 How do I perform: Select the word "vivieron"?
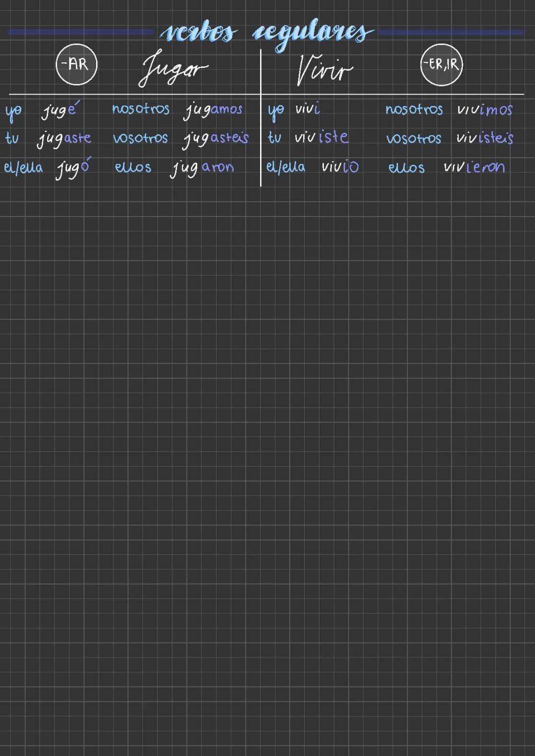(474, 167)
